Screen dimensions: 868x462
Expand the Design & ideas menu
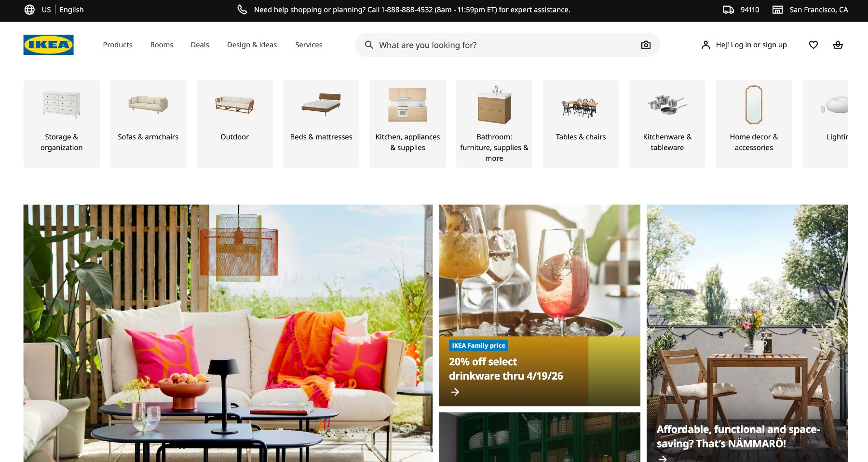tap(252, 45)
